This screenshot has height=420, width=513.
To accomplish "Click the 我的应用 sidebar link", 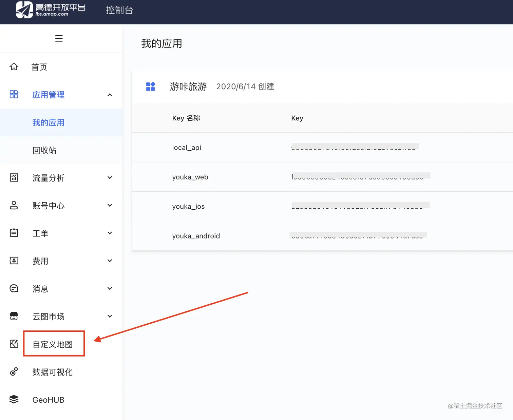I will (x=49, y=122).
